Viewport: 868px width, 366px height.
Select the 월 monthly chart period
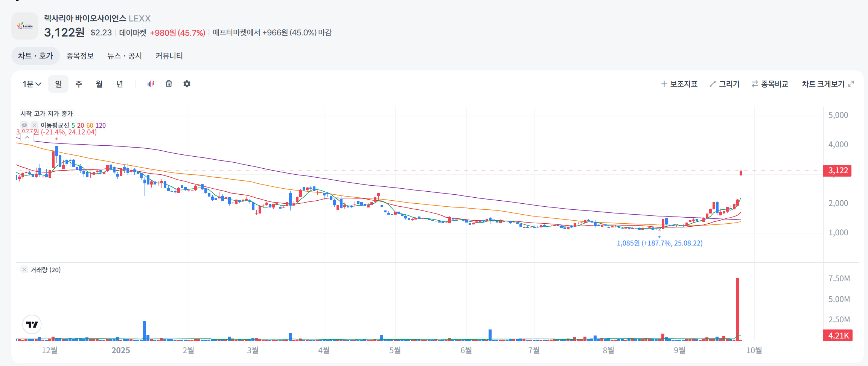tap(99, 84)
